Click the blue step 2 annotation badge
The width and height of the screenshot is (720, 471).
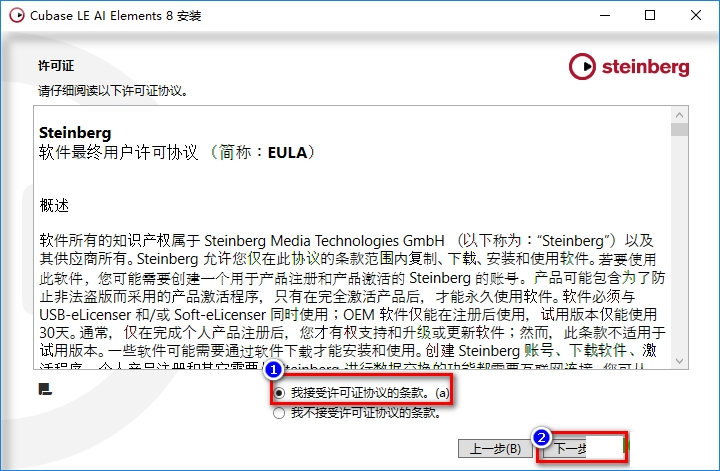click(541, 437)
